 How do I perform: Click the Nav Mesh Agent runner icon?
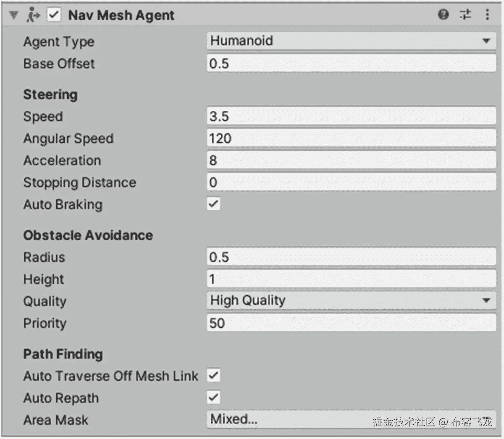(33, 15)
